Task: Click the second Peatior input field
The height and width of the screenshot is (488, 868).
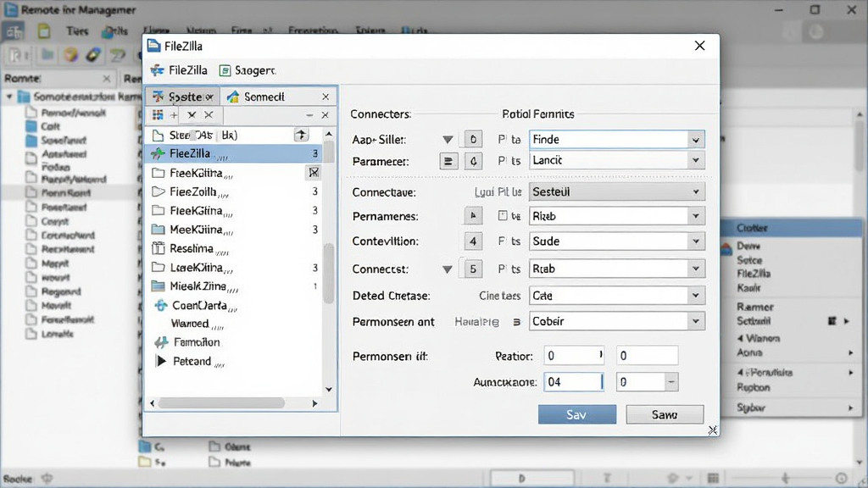Action: pyautogui.click(x=647, y=356)
